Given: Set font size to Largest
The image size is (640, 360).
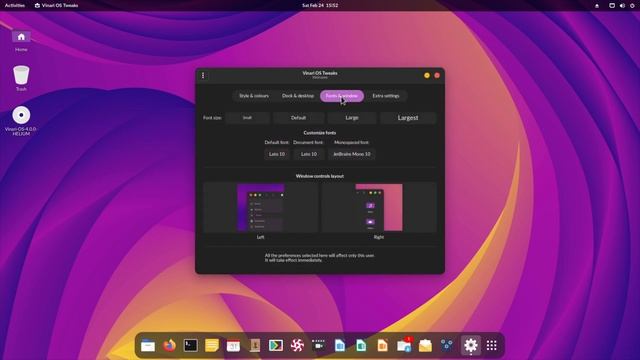Looking at the screenshot, I should [408, 118].
